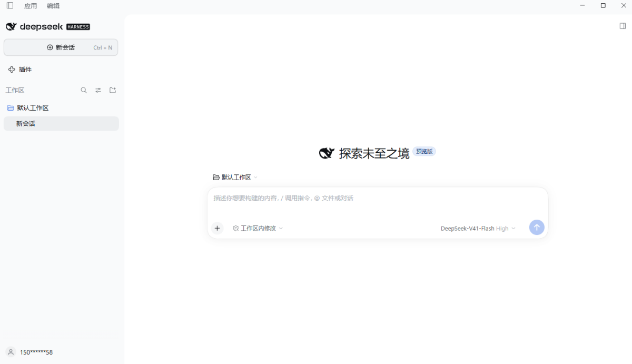The width and height of the screenshot is (632, 364).
Task: Click the user avatar icon
Action: tap(11, 352)
